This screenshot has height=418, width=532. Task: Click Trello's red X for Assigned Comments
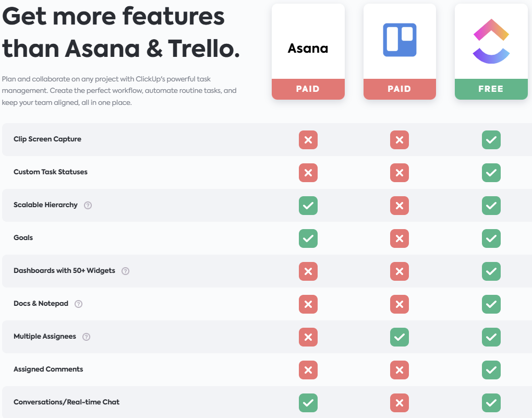400,370
